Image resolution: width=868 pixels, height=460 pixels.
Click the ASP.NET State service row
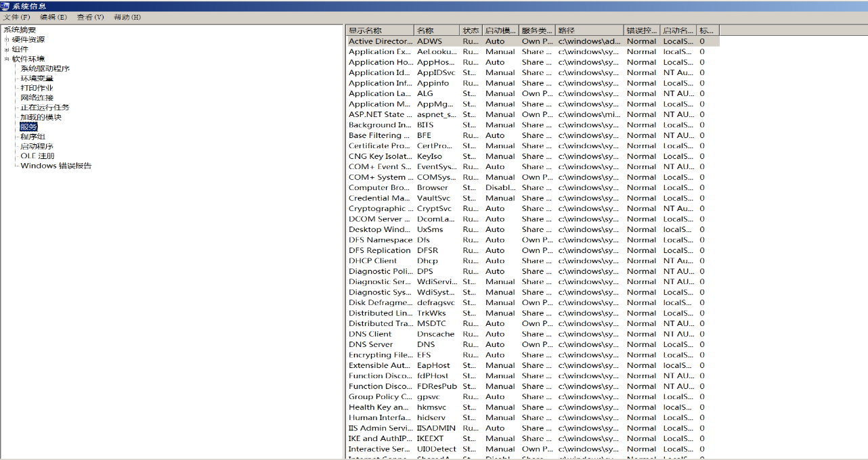tap(533, 114)
